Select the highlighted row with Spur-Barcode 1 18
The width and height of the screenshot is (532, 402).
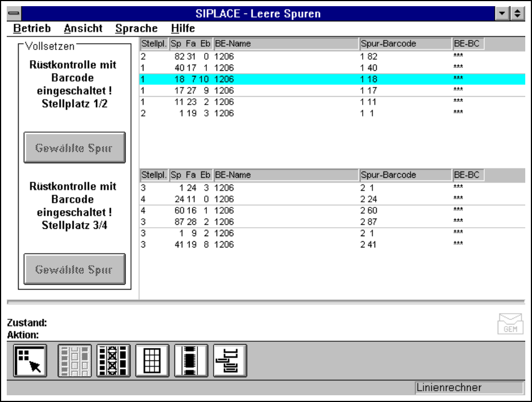[332, 79]
